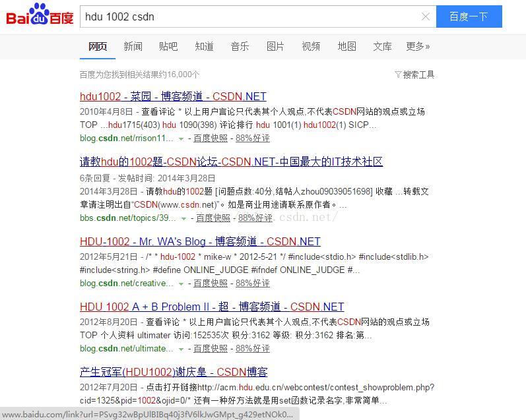Click the URL blog.csdn.net/creative...
This screenshot has height=420, width=526.
click(127, 284)
